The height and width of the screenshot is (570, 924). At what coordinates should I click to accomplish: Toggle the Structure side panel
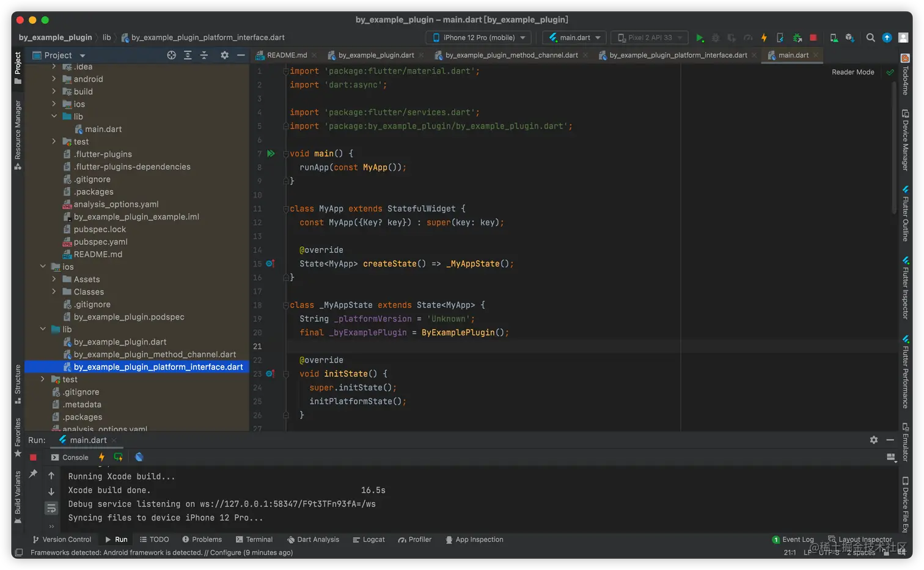pos(18,384)
